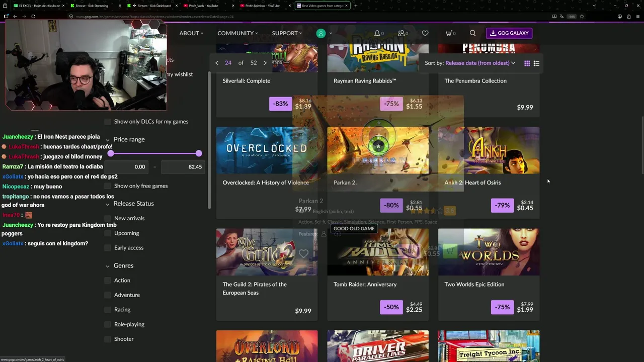Download GOG GALAXY button
The image size is (644, 362).
[x=509, y=33]
